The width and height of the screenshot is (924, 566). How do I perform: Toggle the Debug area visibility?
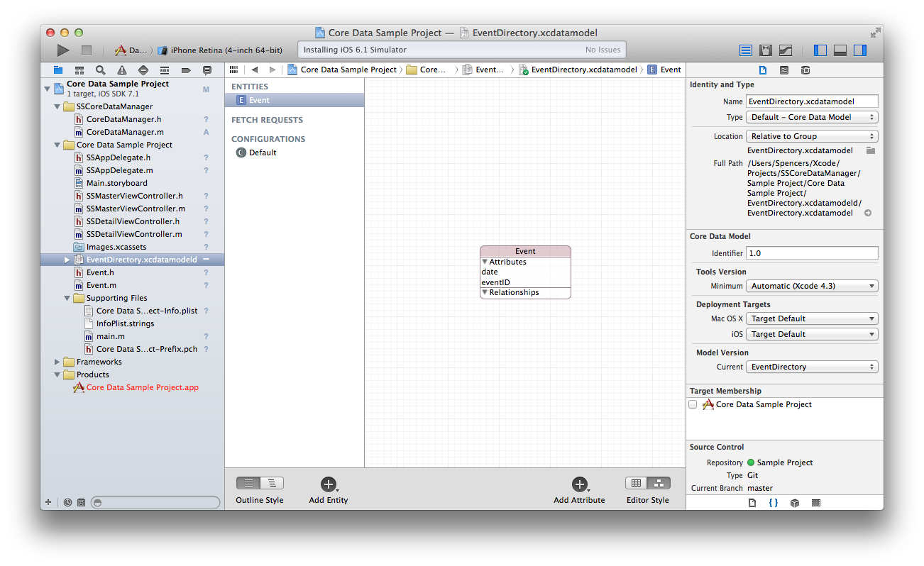(x=840, y=50)
